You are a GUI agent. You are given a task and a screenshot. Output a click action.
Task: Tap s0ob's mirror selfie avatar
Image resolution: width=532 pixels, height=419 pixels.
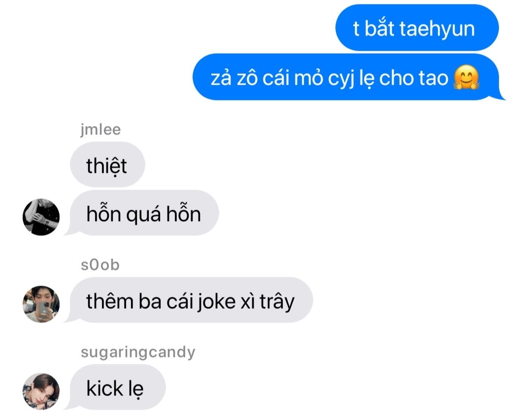pos(41,304)
